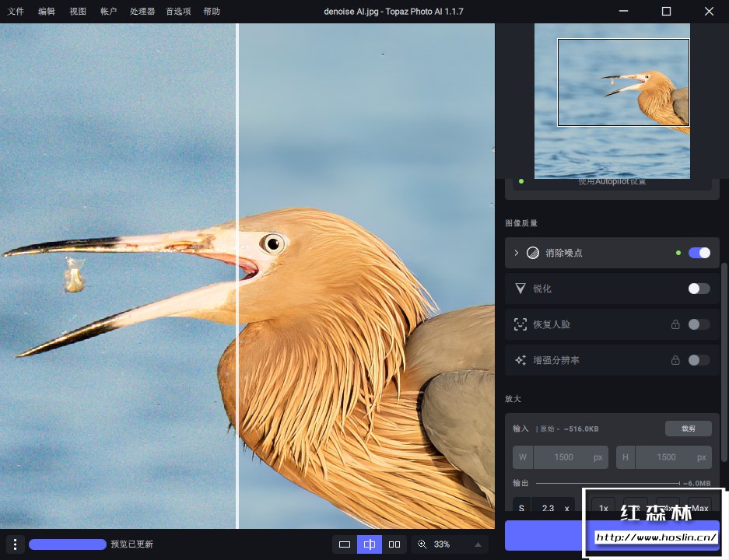Click the 裁剪 (Crop) button

click(688, 429)
